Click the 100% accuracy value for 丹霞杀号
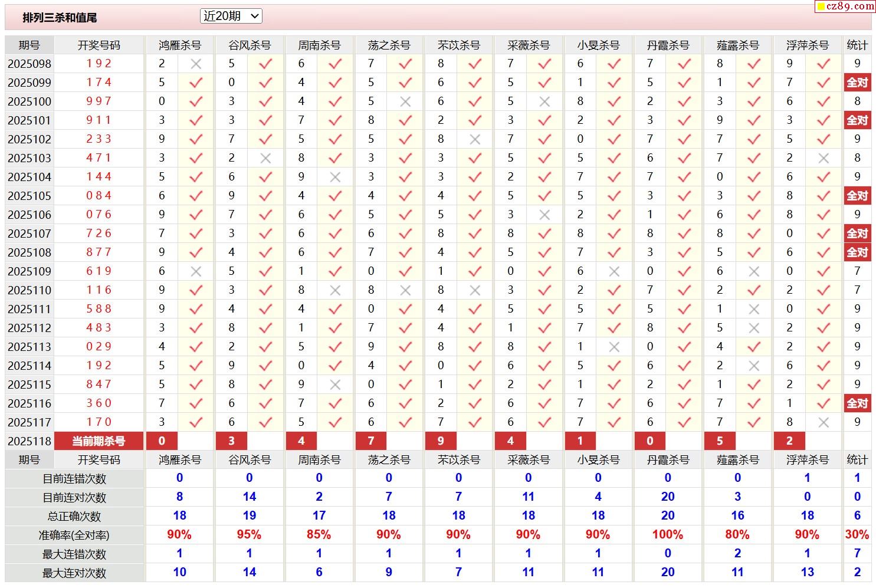The image size is (876, 588). point(668,535)
